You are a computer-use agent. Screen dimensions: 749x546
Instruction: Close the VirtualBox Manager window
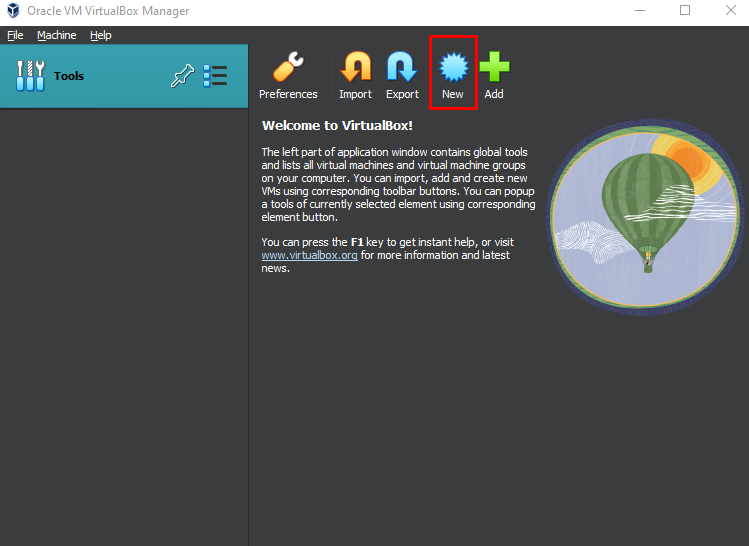(730, 11)
